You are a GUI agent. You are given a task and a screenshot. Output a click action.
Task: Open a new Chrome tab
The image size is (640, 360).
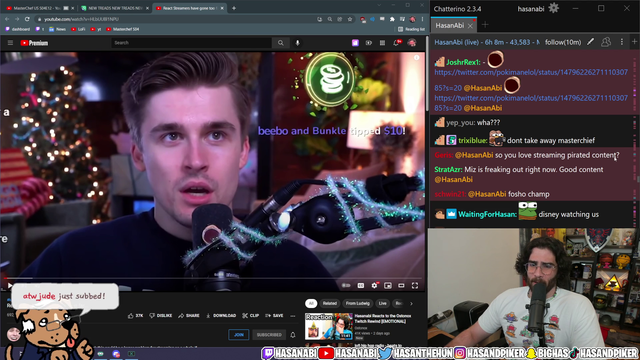coord(234,8)
